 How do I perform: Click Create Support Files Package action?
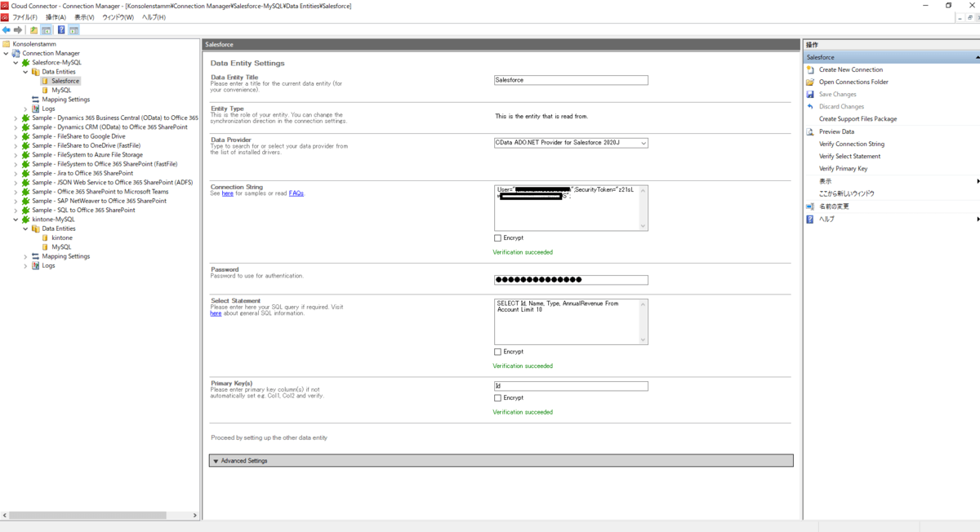857,119
